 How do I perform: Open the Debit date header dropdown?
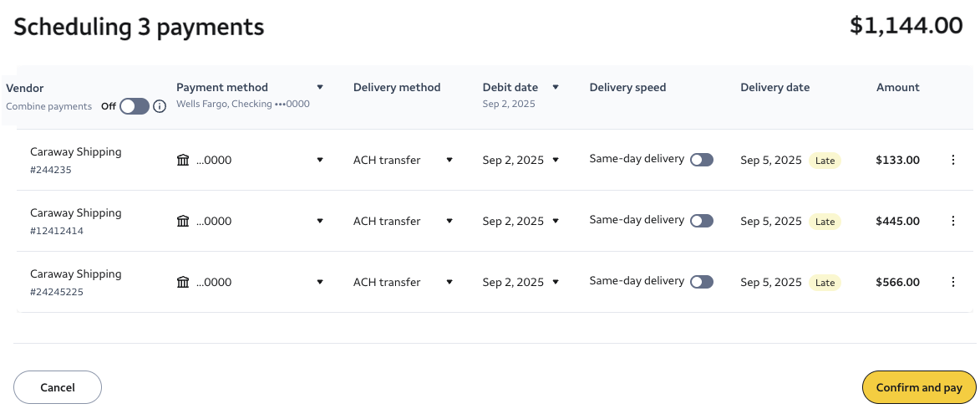[556, 87]
